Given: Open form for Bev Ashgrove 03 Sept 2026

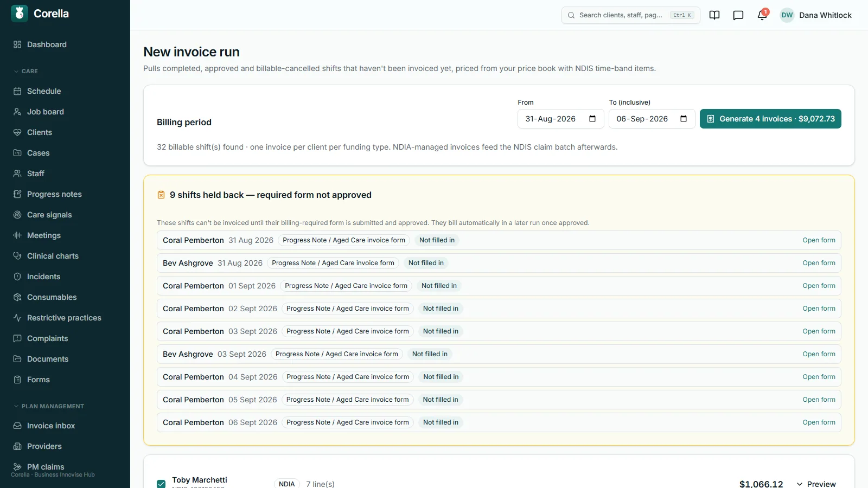Looking at the screenshot, I should click(x=819, y=354).
